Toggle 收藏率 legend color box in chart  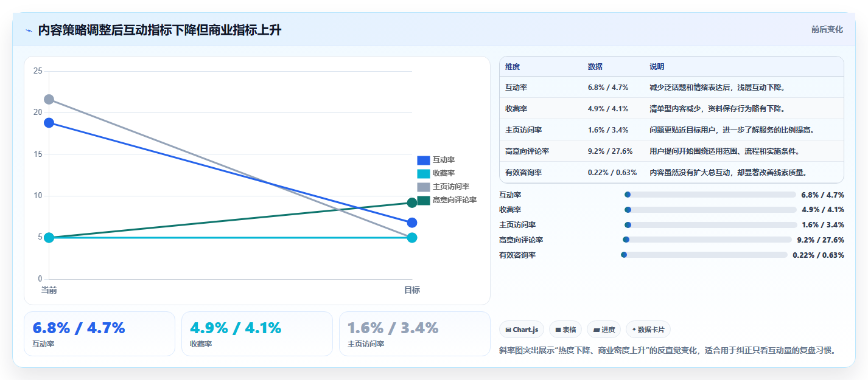[x=424, y=173]
